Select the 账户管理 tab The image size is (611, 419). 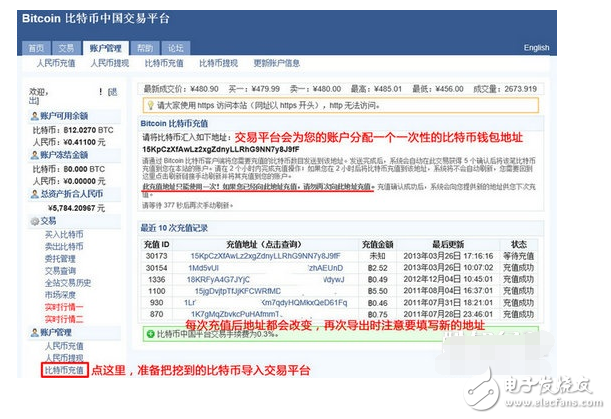(106, 48)
